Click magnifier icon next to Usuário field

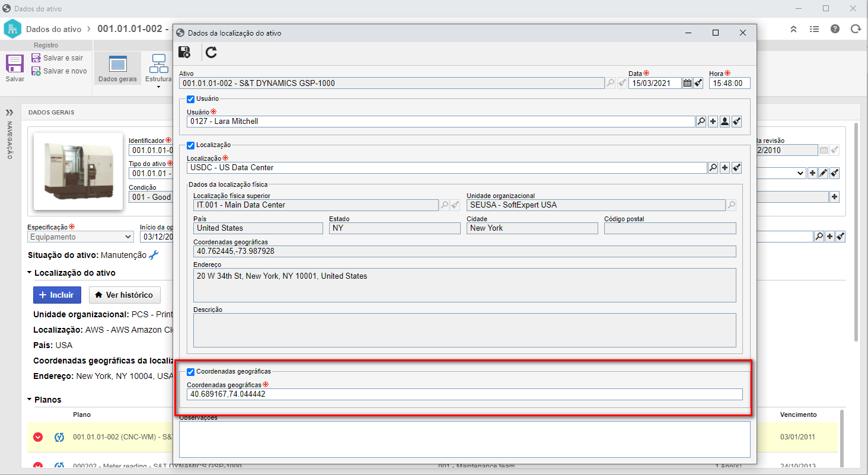tap(701, 122)
